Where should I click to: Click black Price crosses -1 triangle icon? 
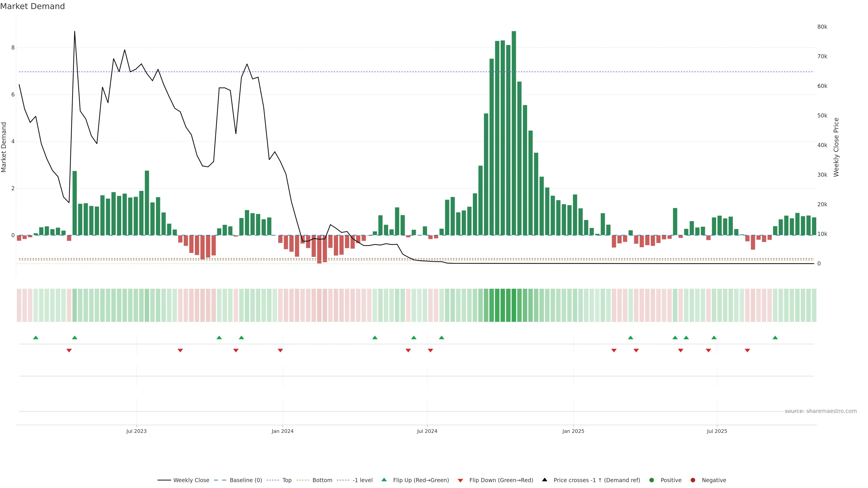point(545,480)
